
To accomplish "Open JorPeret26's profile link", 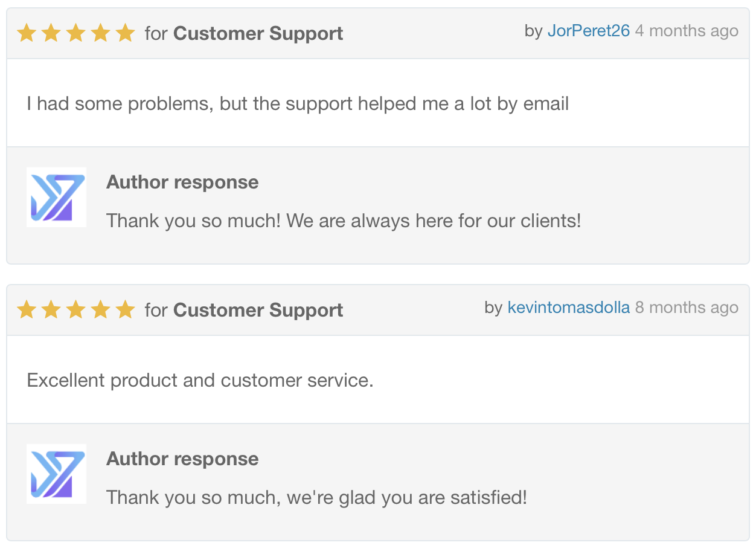I will click(588, 31).
